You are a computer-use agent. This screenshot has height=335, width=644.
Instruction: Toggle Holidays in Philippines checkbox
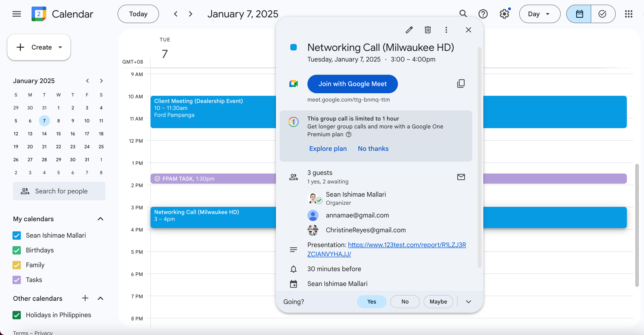(17, 315)
